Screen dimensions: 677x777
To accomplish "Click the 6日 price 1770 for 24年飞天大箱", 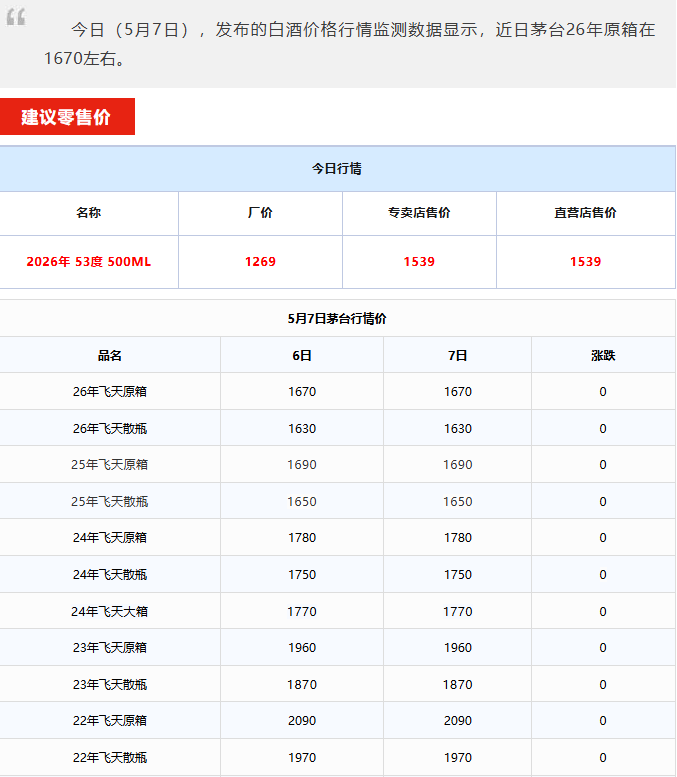I will pos(302,611).
